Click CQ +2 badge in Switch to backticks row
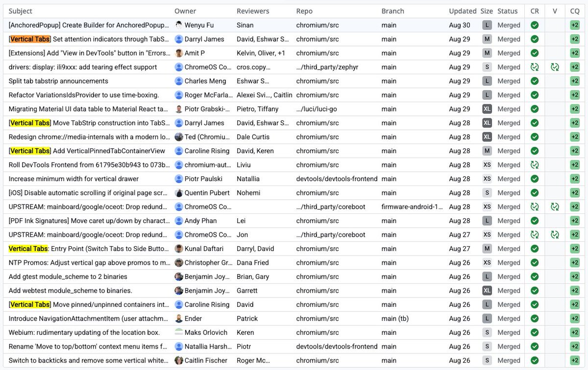The image size is (588, 370). coord(575,360)
